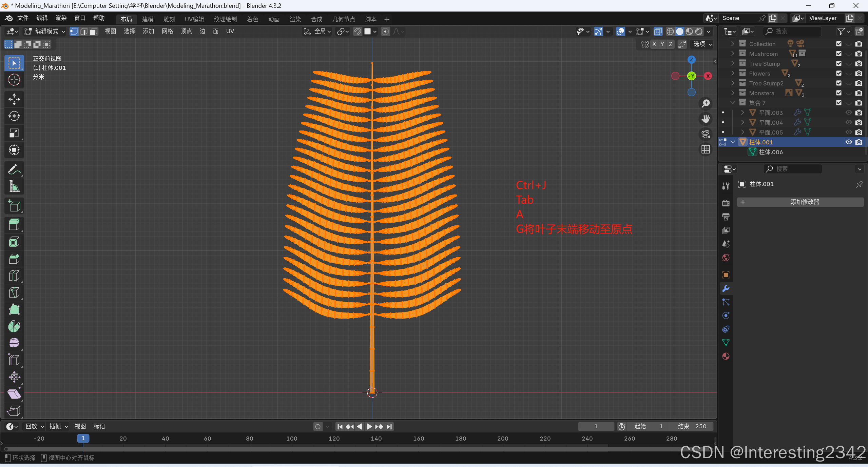This screenshot has height=467, width=868.
Task: Open the 编辑模式 mode dropdown
Action: [44, 31]
